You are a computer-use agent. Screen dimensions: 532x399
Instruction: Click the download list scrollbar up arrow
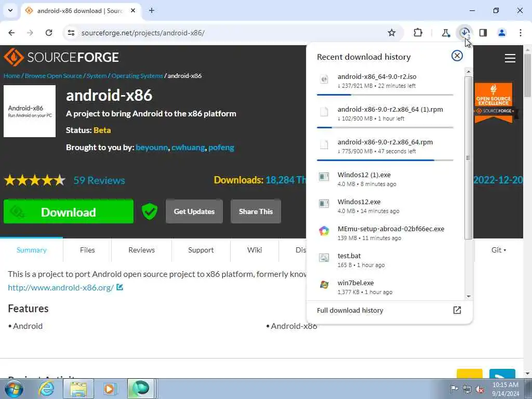468,72
